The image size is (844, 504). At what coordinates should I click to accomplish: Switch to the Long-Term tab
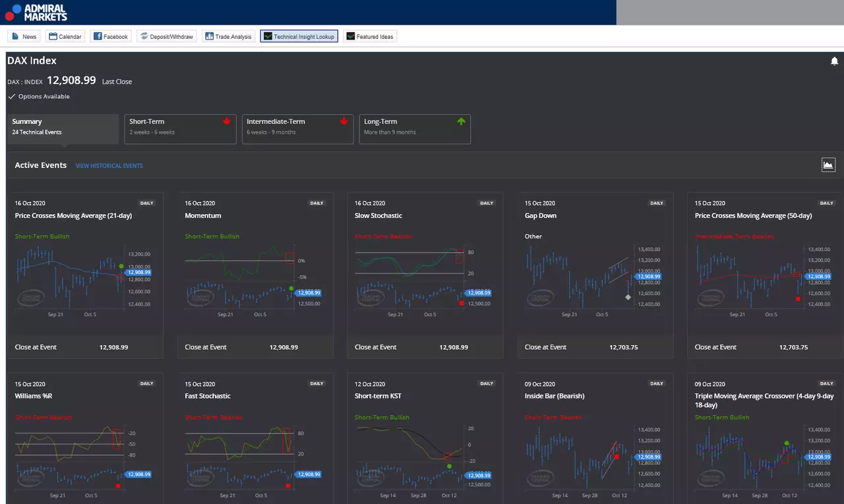415,129
